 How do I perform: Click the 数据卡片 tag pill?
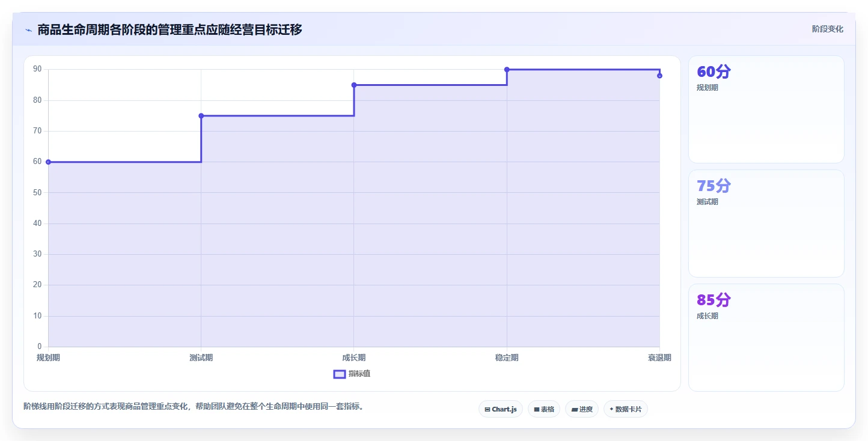626,409
